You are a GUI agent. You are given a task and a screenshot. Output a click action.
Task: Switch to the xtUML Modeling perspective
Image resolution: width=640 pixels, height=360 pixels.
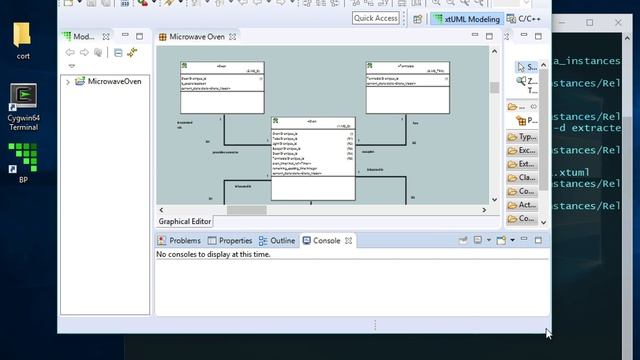pos(467,19)
